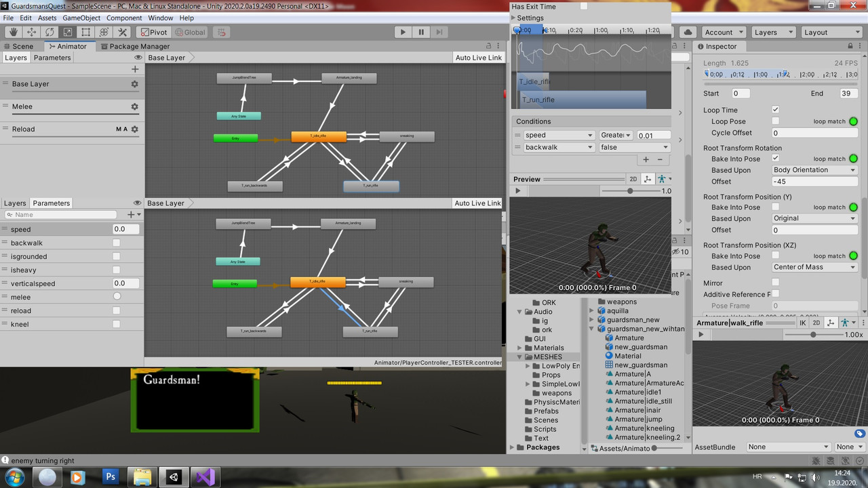Open the Greater comparison dropdown
This screenshot has height=488, width=868.
click(x=616, y=135)
